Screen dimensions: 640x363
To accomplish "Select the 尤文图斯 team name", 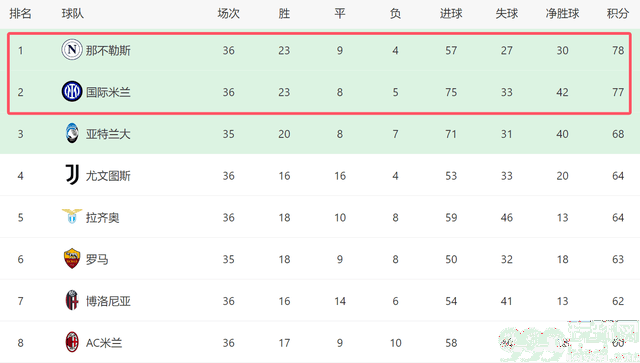I will click(x=108, y=176).
